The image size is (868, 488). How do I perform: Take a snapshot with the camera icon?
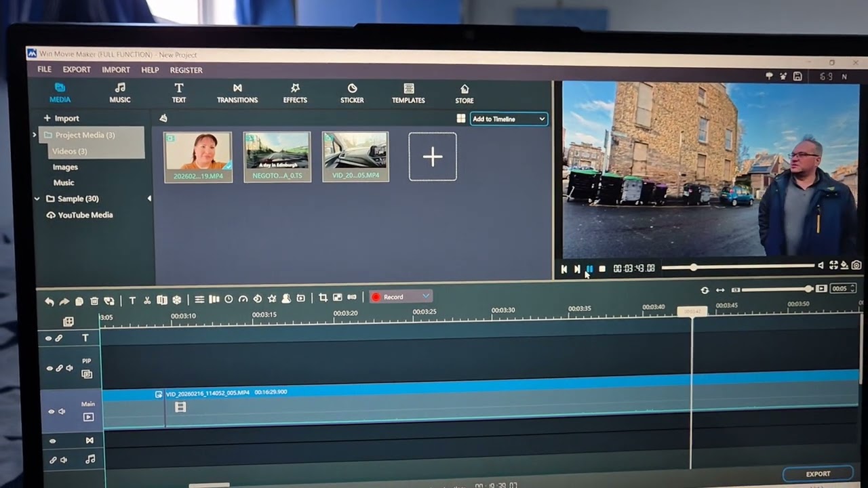click(856, 266)
